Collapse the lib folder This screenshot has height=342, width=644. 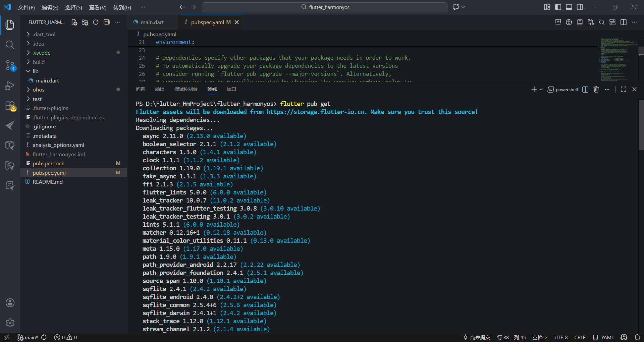[x=73, y=71]
